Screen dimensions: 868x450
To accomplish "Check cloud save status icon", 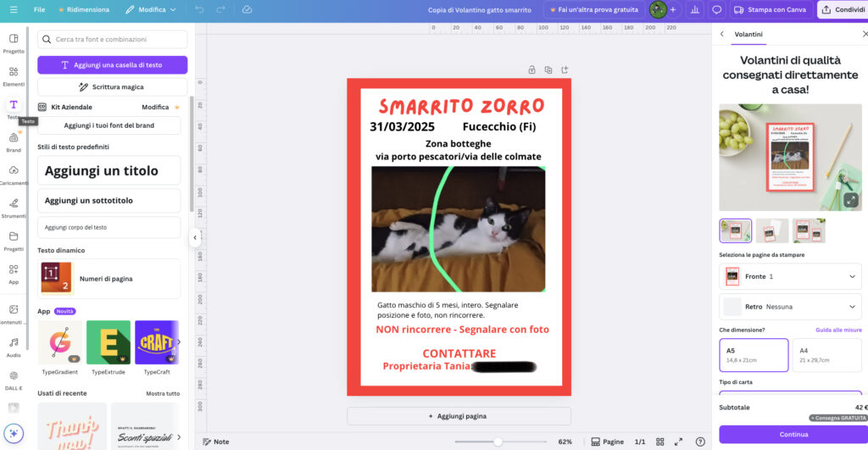I will pos(247,9).
